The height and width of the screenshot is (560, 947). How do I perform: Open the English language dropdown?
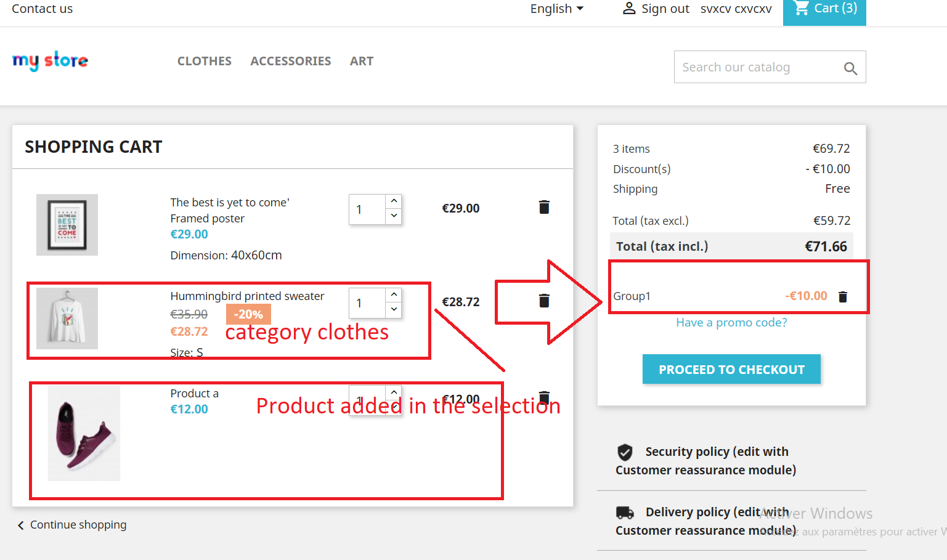point(555,8)
